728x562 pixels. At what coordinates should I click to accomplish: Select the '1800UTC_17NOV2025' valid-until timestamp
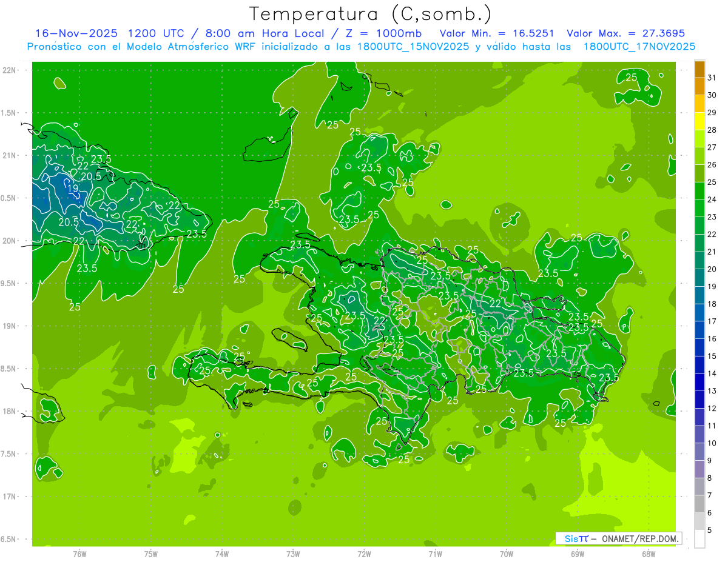[x=639, y=47]
